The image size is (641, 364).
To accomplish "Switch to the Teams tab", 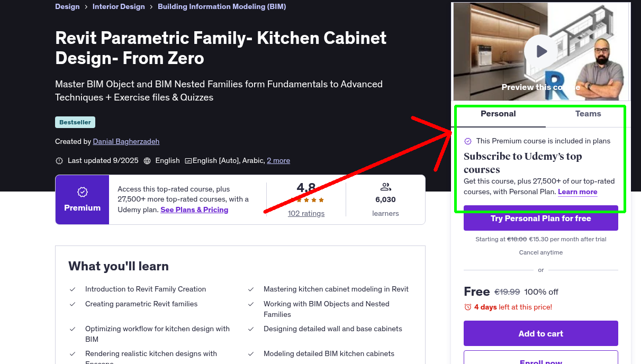I will pos(588,113).
